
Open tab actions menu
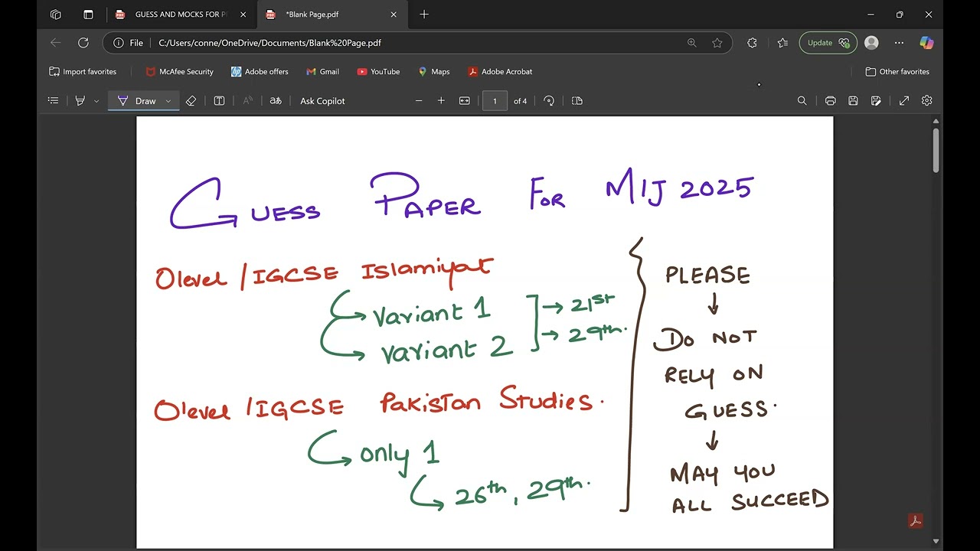point(88,15)
